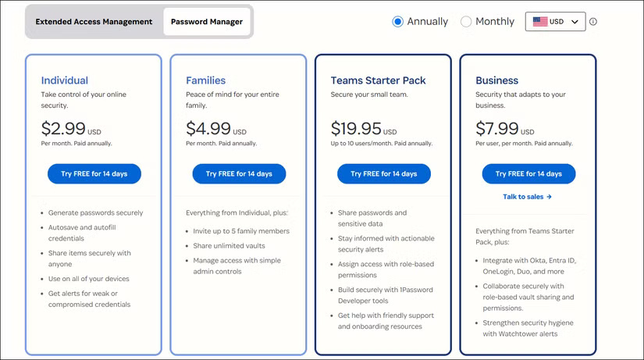
Task: Try Teams Starter Pack FREE for 14 days
Action: pyautogui.click(x=383, y=173)
